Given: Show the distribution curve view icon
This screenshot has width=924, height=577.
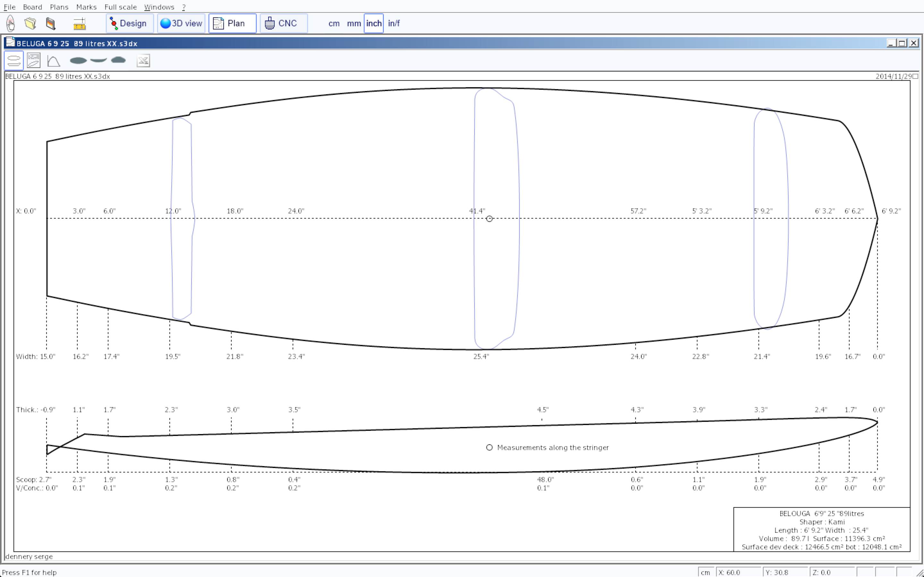Looking at the screenshot, I should tap(54, 61).
